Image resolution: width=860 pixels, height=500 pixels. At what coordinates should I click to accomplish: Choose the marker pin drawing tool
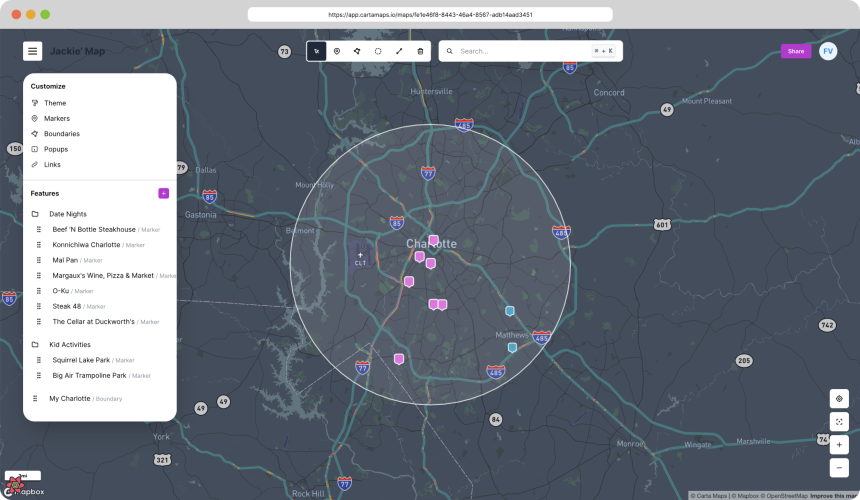tap(337, 51)
